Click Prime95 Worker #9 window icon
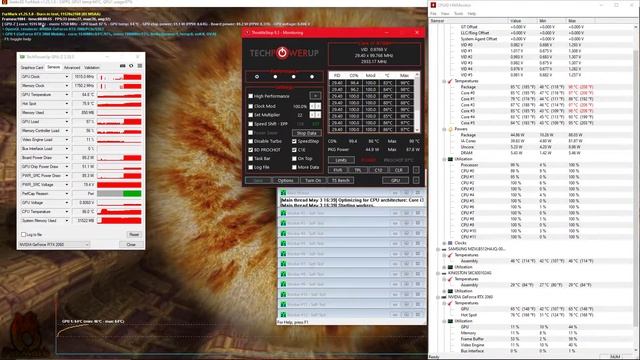Viewport: 640px width, 360px height. 283,294
